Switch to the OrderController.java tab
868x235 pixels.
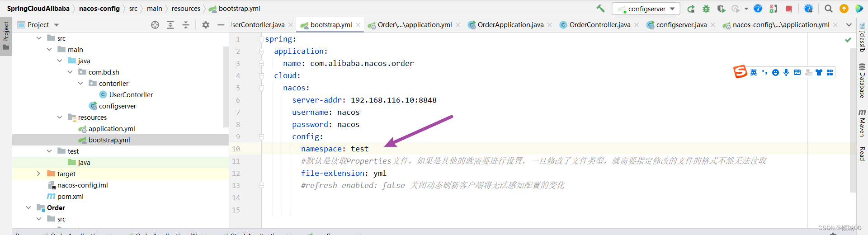(x=599, y=25)
